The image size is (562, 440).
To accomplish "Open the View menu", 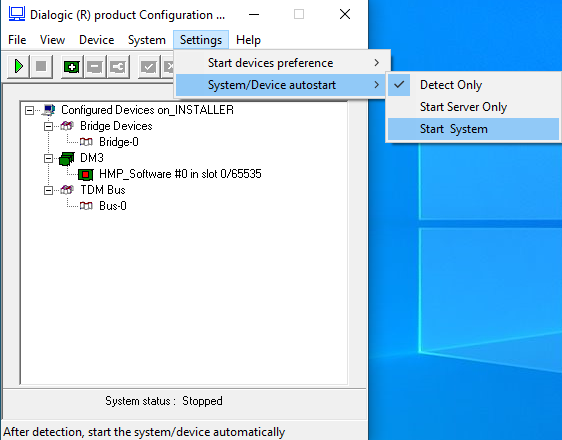I will pos(52,40).
